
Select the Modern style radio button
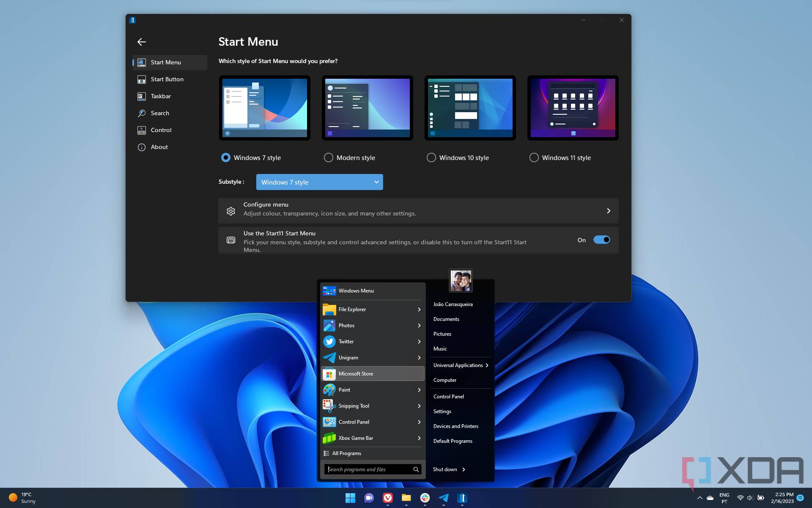[x=329, y=157]
